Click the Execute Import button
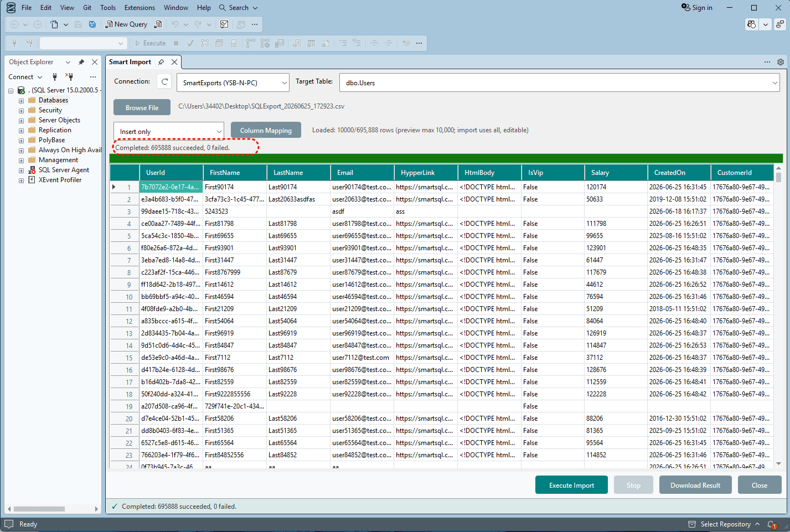The width and height of the screenshot is (790, 532). (x=571, y=485)
